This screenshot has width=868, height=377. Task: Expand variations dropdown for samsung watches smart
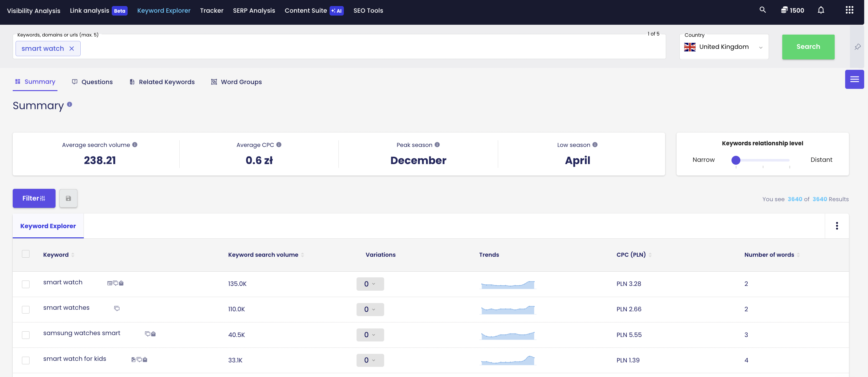[x=370, y=334]
